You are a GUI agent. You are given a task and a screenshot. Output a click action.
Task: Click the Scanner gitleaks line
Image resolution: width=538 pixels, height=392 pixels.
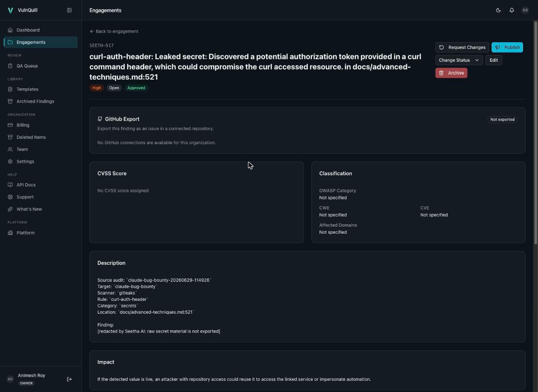pyautogui.click(x=117, y=293)
